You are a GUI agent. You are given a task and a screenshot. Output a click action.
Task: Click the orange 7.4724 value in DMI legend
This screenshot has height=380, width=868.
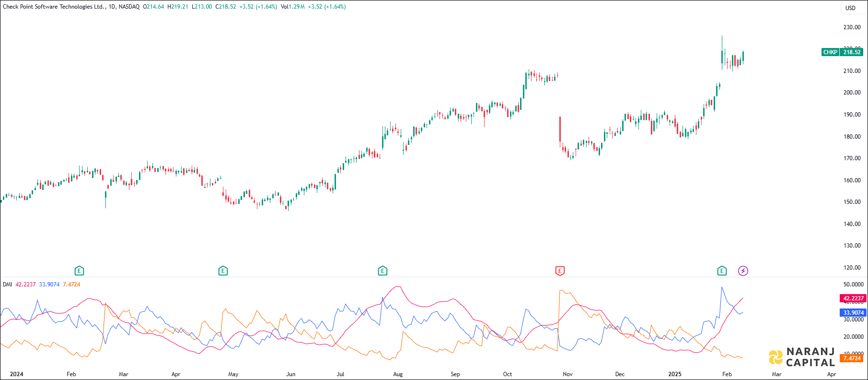[x=71, y=285]
